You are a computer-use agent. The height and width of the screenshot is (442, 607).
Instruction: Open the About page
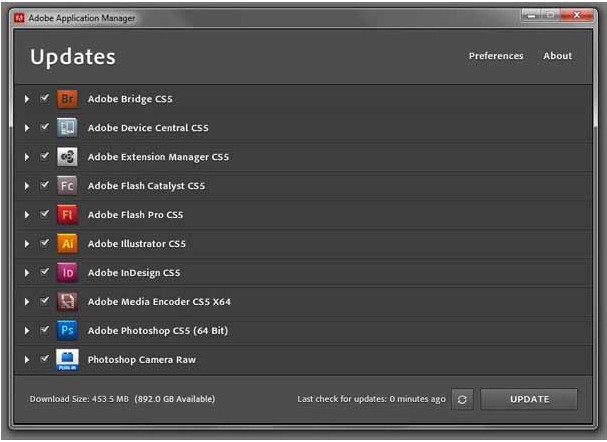(557, 56)
